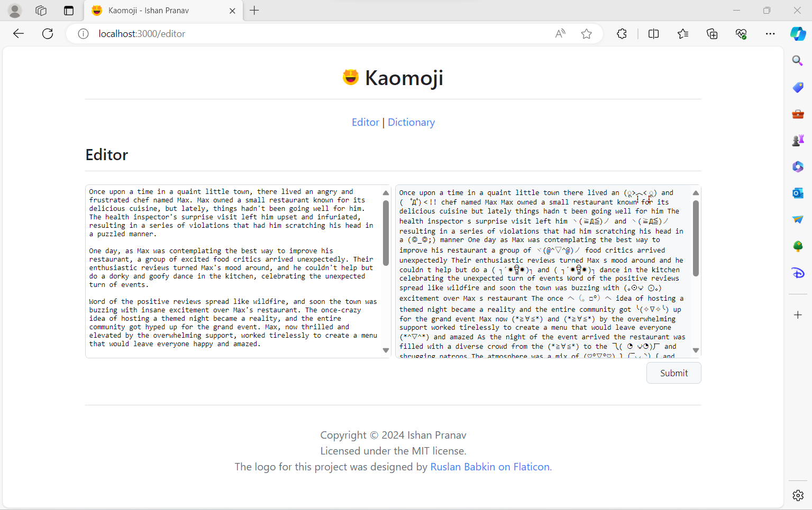Open the Favorites list icon
The width and height of the screenshot is (812, 510).
click(x=683, y=34)
